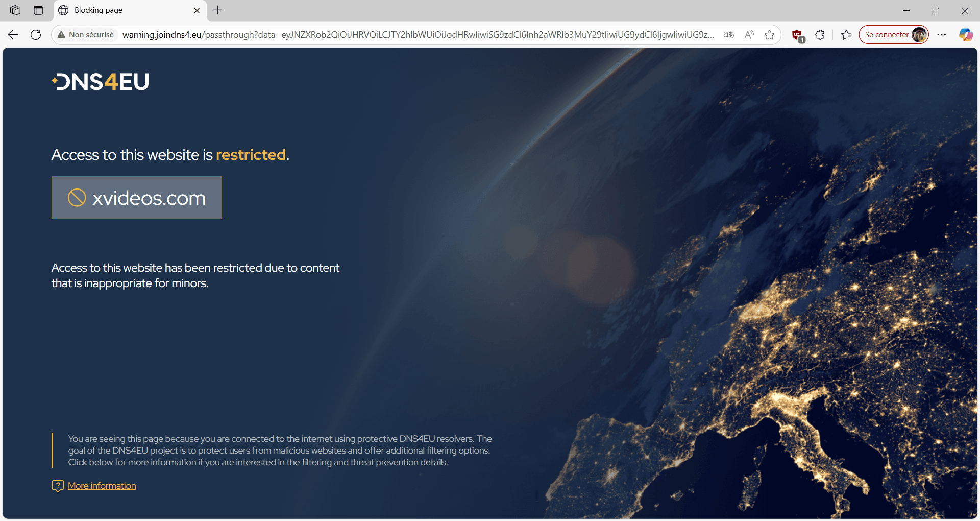Screen dimensions: 980x521
Task: Show the Non sécurisé site info
Action: pyautogui.click(x=86, y=35)
